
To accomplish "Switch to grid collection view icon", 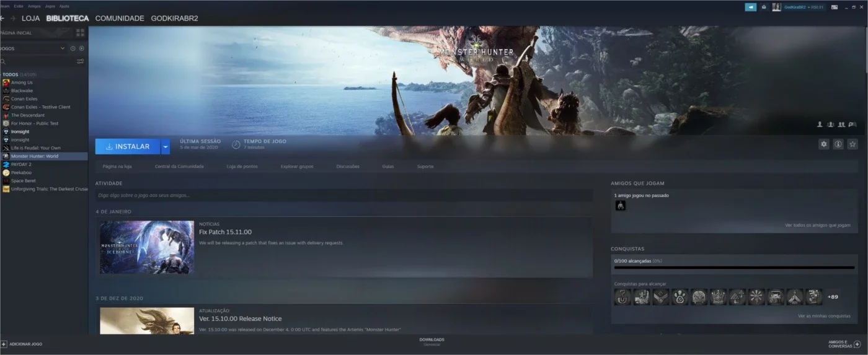I will coord(80,32).
